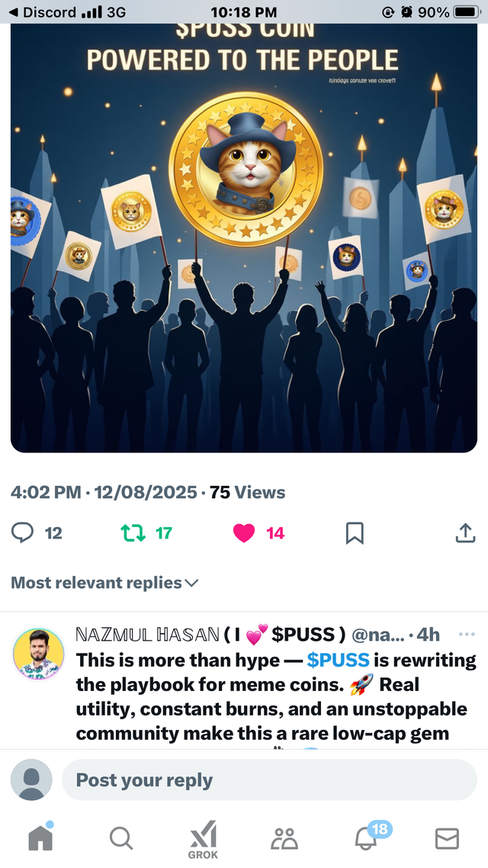Open the more options menu on Nazmul's reply

point(466,635)
